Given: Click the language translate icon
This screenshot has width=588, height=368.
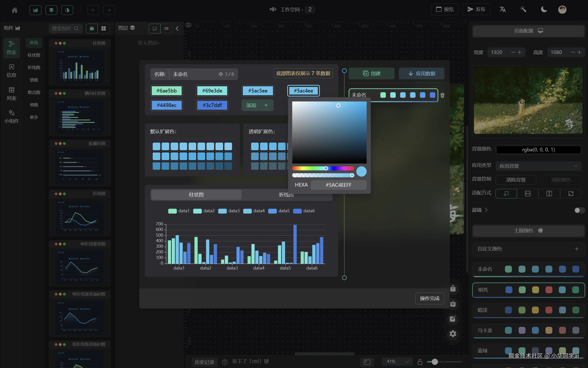Looking at the screenshot, I should point(503,9).
